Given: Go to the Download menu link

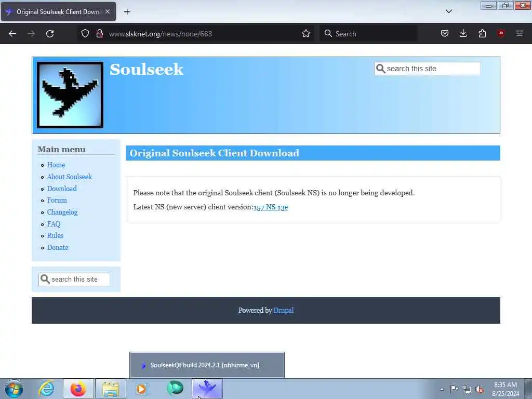Looking at the screenshot, I should 62,189.
